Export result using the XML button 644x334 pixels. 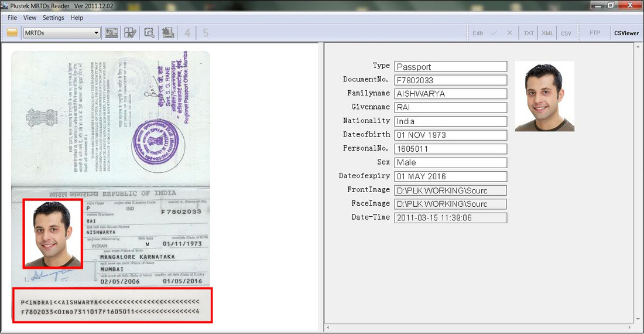547,33
